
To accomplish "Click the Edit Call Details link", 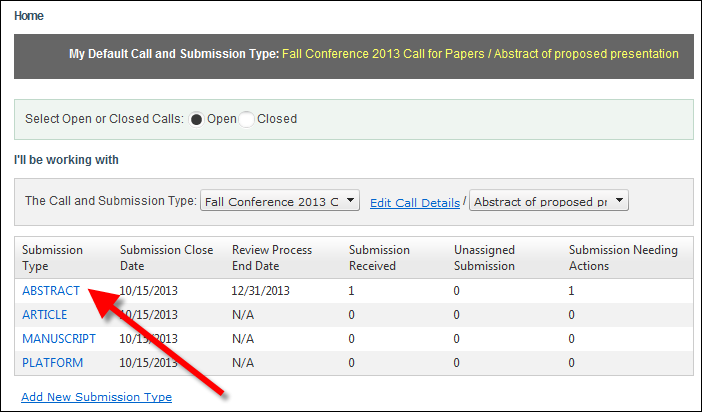I will (415, 203).
